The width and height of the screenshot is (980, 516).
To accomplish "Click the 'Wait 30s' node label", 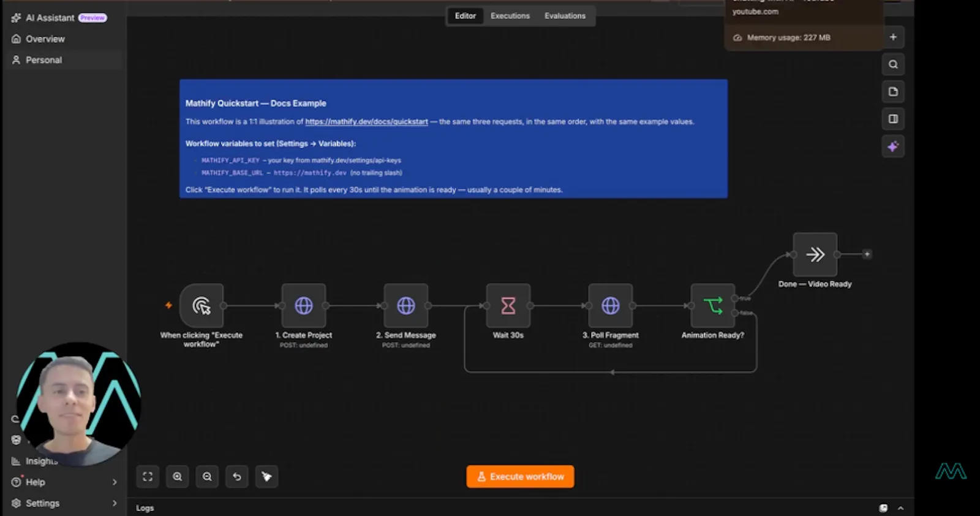I will point(508,335).
